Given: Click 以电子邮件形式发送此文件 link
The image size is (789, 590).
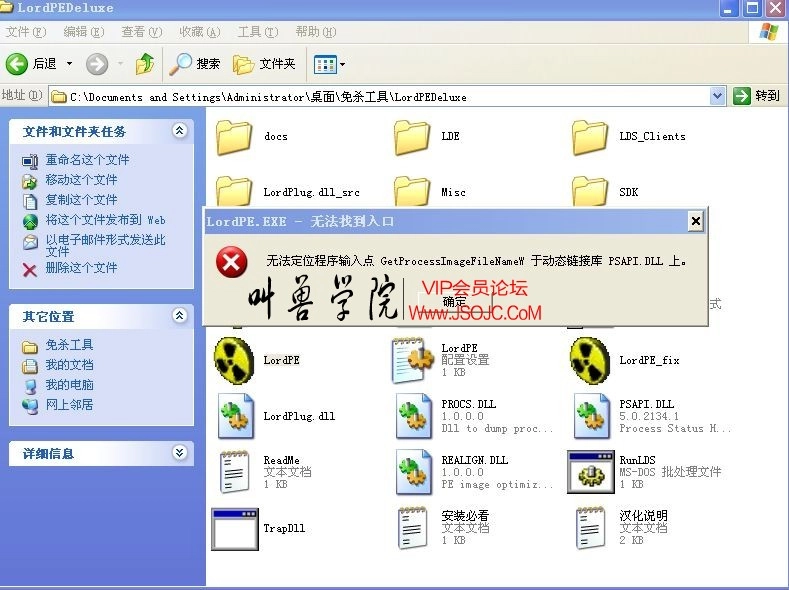Looking at the screenshot, I should click(105, 245).
